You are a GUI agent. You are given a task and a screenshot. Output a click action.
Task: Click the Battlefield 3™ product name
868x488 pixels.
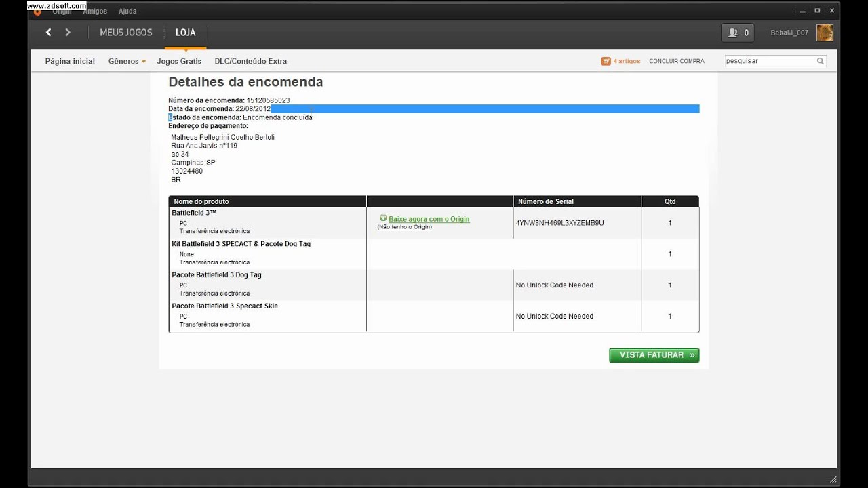(194, 213)
